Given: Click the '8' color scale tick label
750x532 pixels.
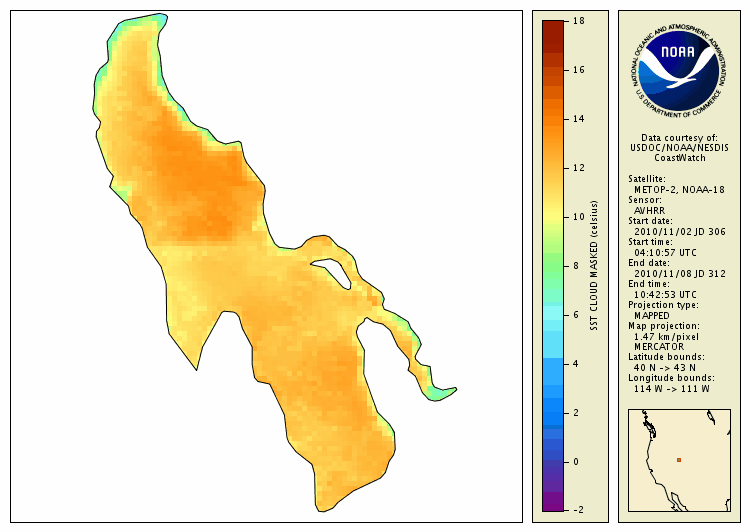Looking at the screenshot, I should point(576,266).
